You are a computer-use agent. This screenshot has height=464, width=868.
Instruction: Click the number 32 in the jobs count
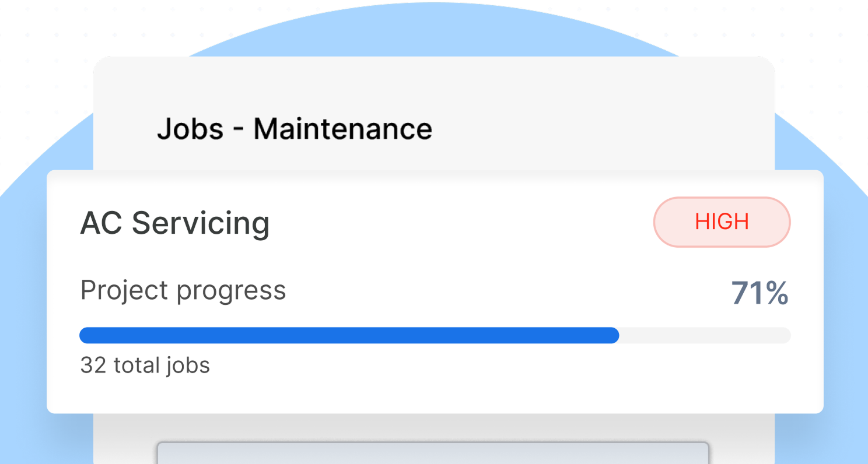point(93,365)
